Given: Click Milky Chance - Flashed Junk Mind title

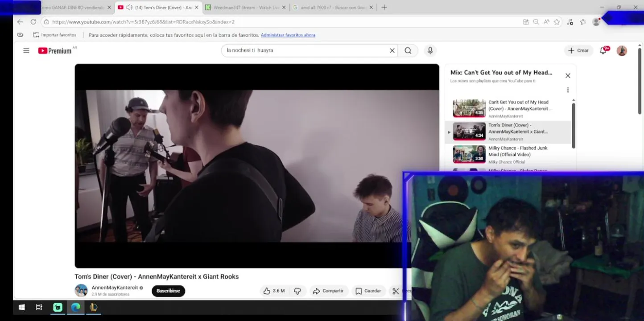Looking at the screenshot, I should (x=518, y=151).
